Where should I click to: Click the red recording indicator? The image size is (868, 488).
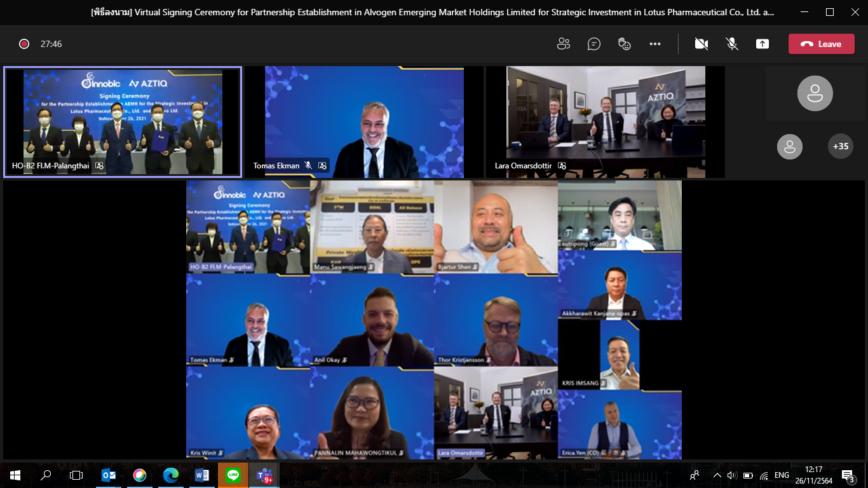coord(24,44)
